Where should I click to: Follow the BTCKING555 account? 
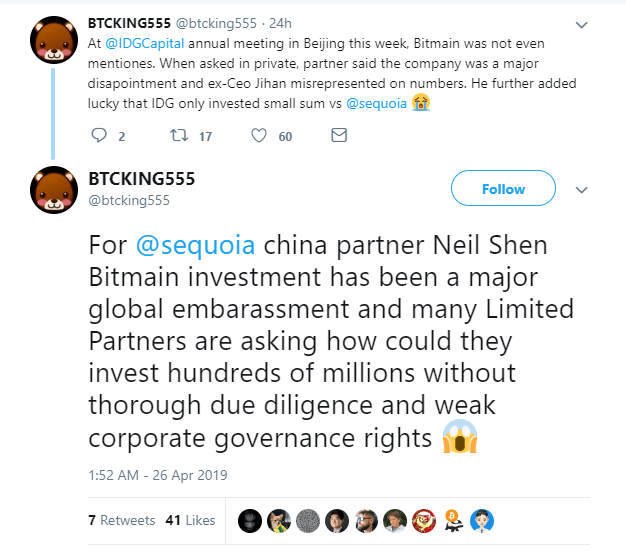pyautogui.click(x=503, y=188)
